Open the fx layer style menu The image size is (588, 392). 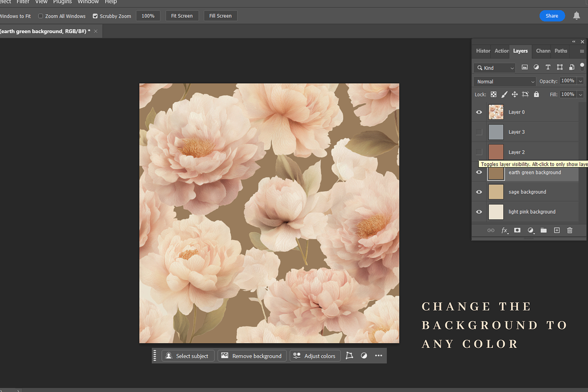tap(505, 230)
